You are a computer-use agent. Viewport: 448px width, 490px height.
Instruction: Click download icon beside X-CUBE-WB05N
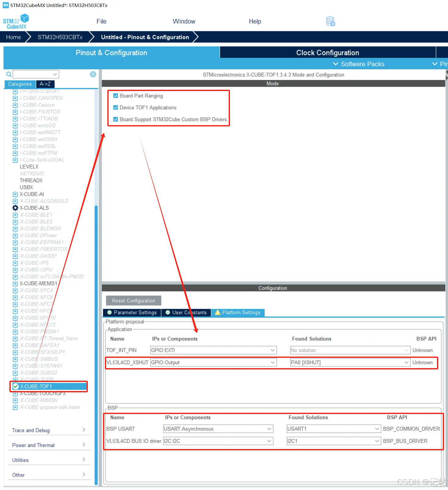[x=15, y=400]
